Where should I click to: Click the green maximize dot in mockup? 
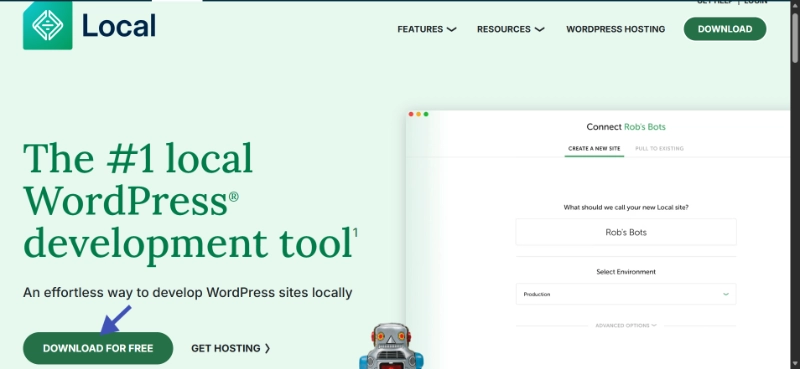pos(426,114)
